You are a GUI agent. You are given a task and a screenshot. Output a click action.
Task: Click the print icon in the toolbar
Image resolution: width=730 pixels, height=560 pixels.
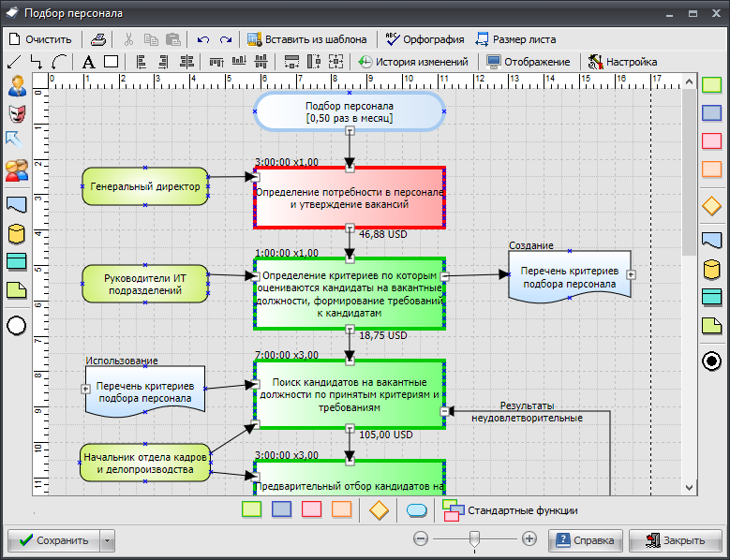98,39
